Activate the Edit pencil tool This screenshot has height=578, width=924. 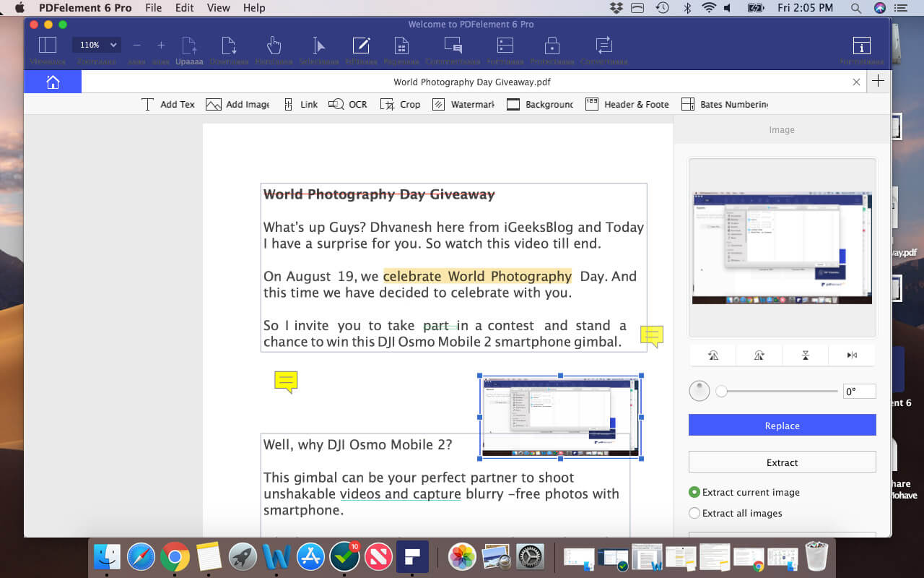click(x=361, y=45)
